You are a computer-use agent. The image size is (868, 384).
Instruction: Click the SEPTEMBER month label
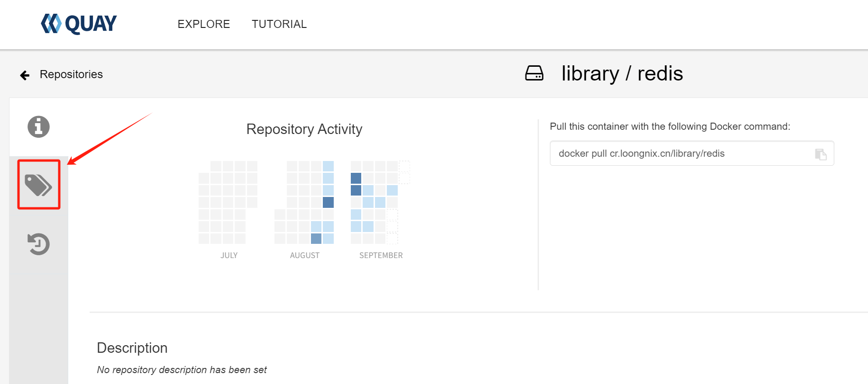point(381,255)
